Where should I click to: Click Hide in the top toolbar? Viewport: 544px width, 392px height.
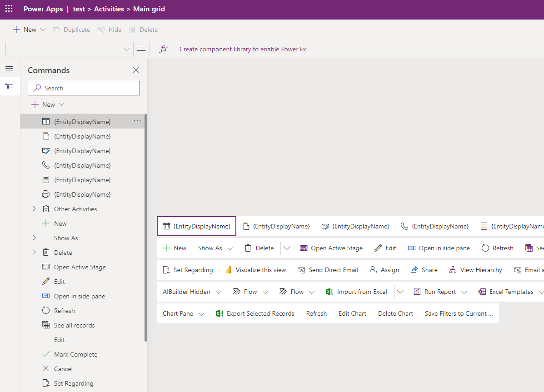[x=109, y=30]
